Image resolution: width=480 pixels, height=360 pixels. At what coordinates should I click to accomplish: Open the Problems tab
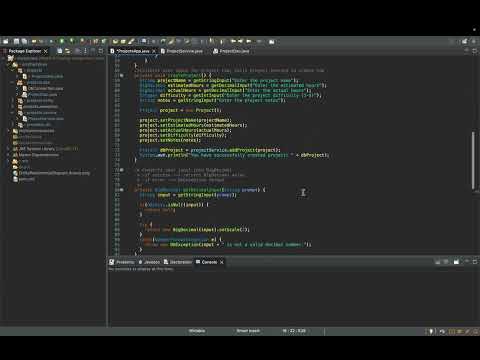(122, 262)
